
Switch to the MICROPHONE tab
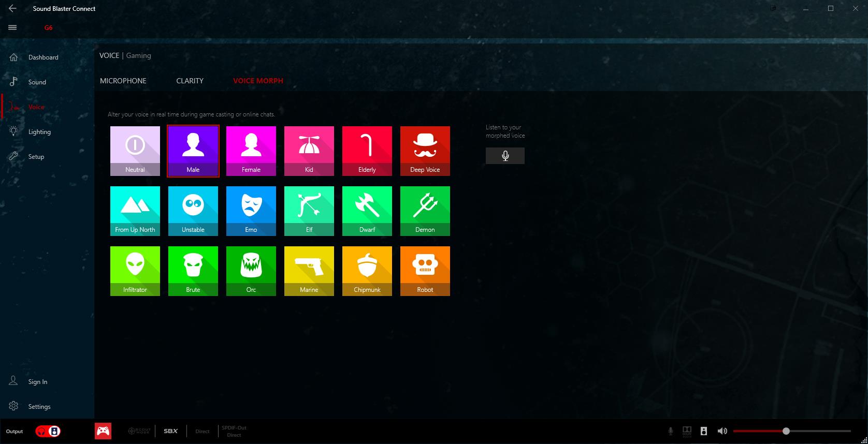(123, 81)
